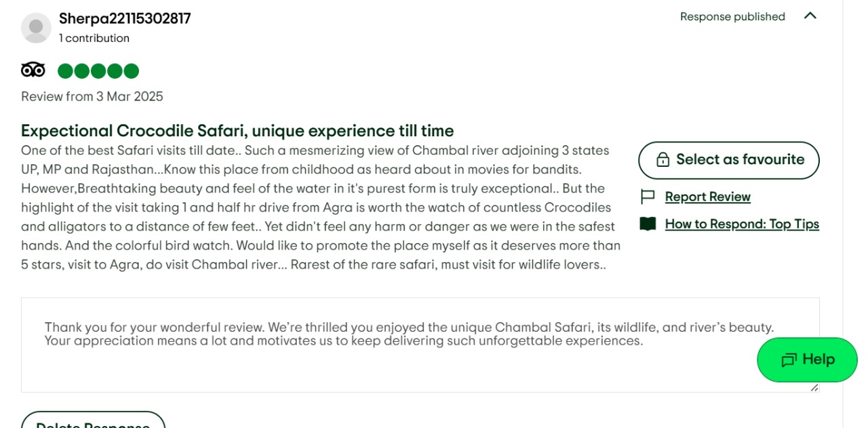Click the reviewer's grey avatar icon
Viewport: 868px width, 428px height.
tap(36, 28)
